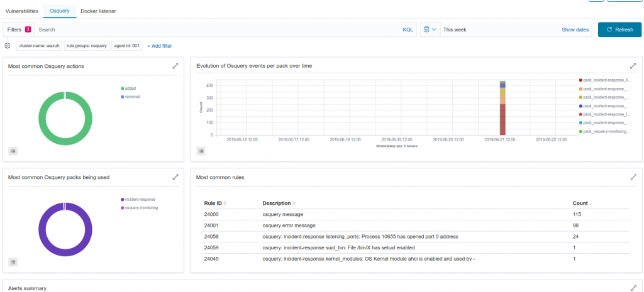The image size is (644, 292).
Task: Open the Docker listener tab
Action: pos(98,11)
